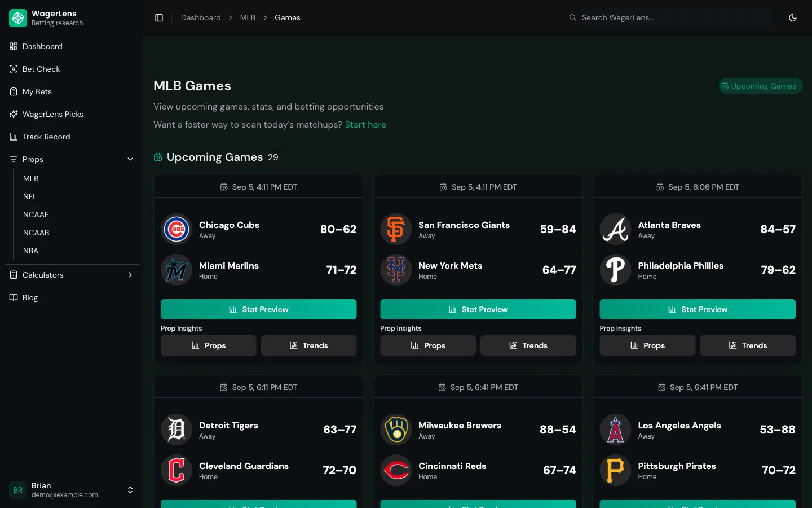Follow the Start here link

(x=365, y=125)
